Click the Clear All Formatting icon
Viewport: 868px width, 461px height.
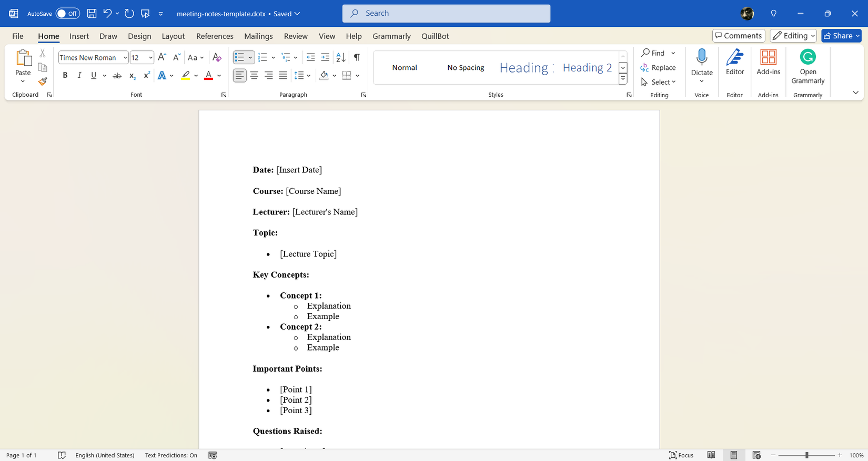(x=217, y=57)
